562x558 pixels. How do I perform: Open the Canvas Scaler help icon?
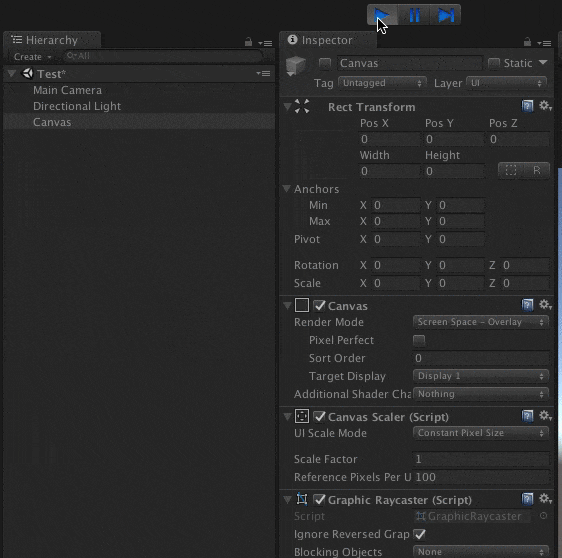point(527,416)
